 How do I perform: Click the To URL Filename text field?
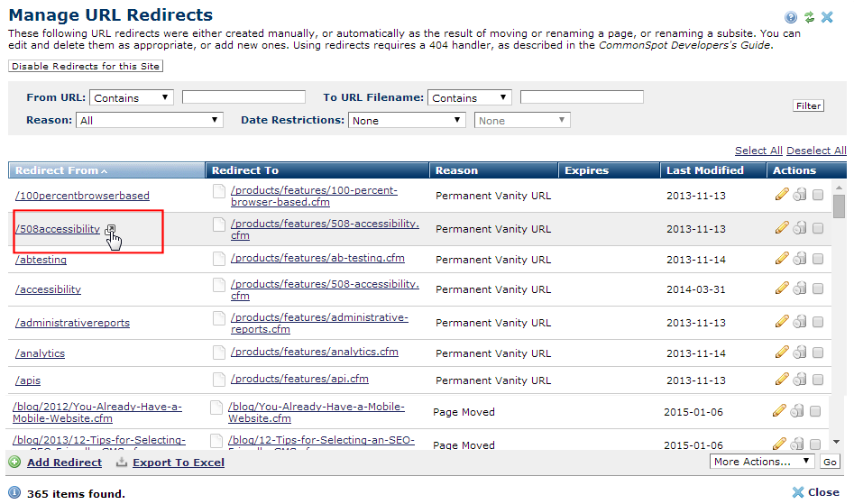582,97
